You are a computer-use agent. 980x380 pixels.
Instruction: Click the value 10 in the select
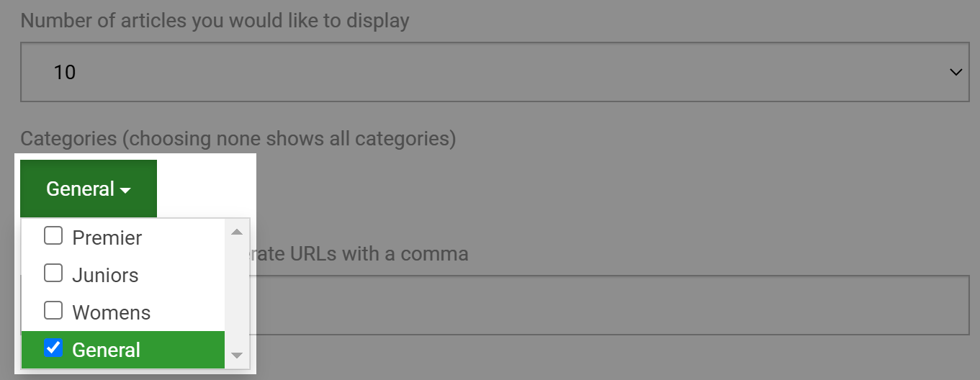pos(65,72)
